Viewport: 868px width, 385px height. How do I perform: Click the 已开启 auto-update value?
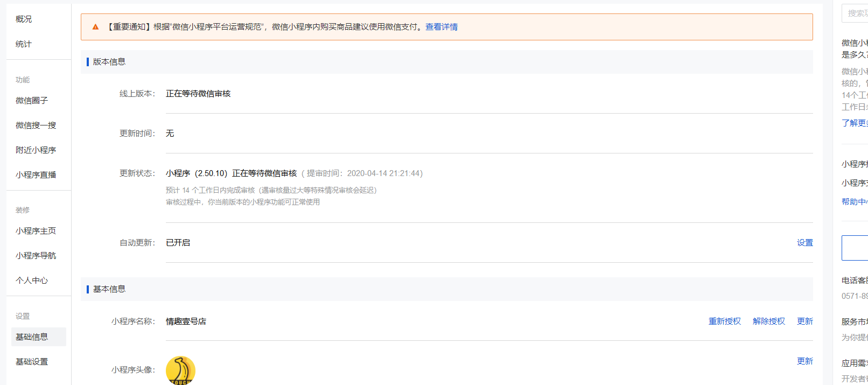click(178, 243)
